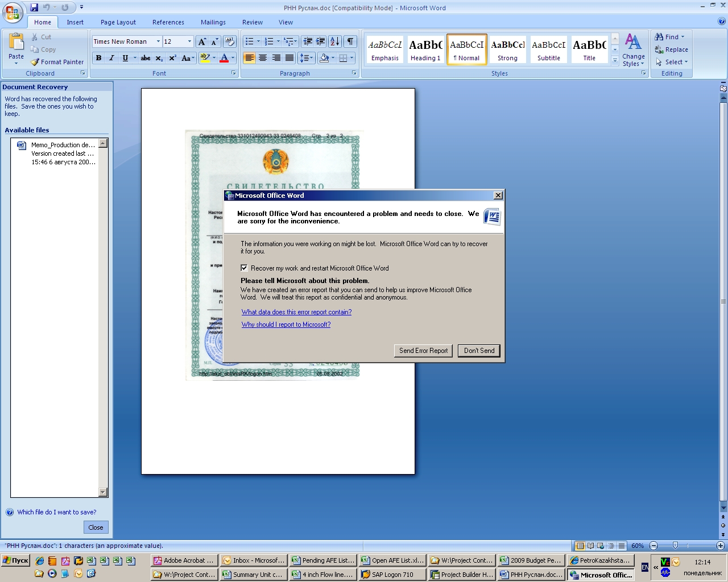This screenshot has width=728, height=582.
Task: Click the Zoom In plus button
Action: [721, 546]
